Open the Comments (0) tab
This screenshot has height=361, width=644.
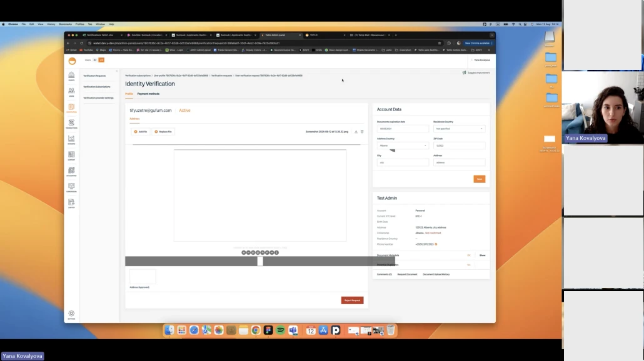[x=385, y=274]
